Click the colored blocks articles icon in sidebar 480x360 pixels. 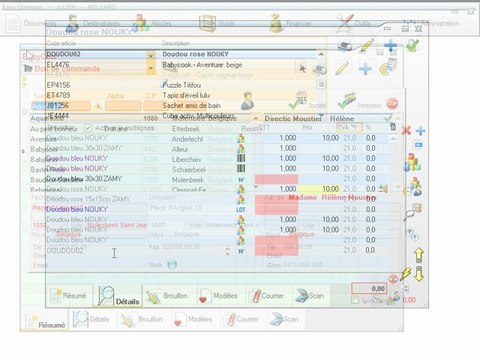coord(412,163)
